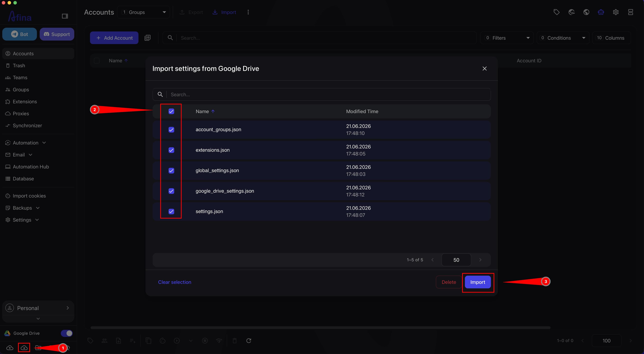This screenshot has width=644, height=354.
Task: Click the Add Account button
Action: (114, 38)
